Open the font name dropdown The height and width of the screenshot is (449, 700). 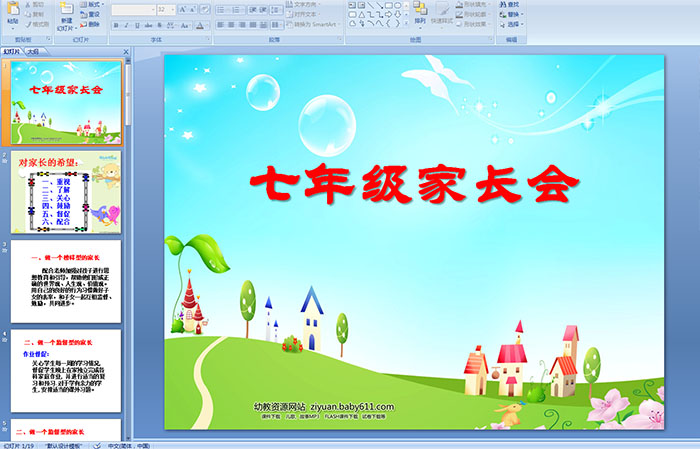(153, 9)
